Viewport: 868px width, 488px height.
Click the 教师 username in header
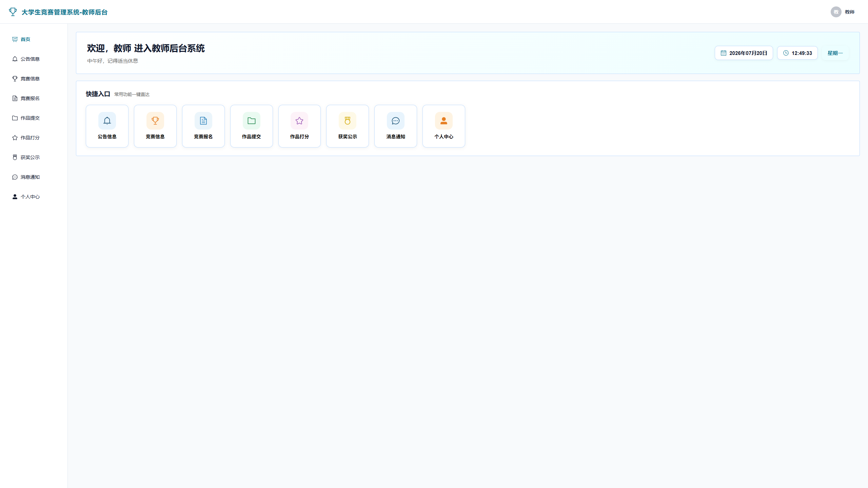[x=850, y=12]
